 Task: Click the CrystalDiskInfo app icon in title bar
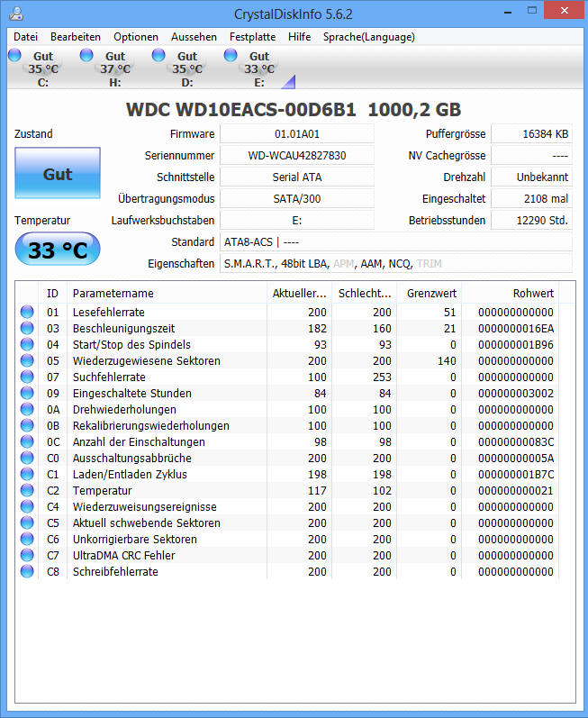pyautogui.click(x=16, y=14)
